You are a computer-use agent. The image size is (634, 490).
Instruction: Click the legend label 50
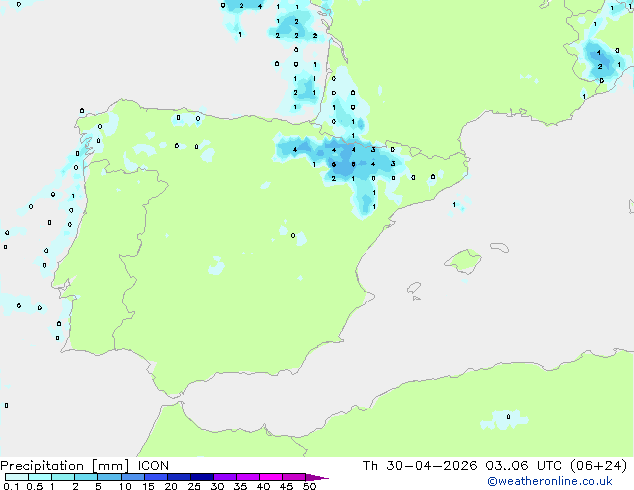coord(309,486)
